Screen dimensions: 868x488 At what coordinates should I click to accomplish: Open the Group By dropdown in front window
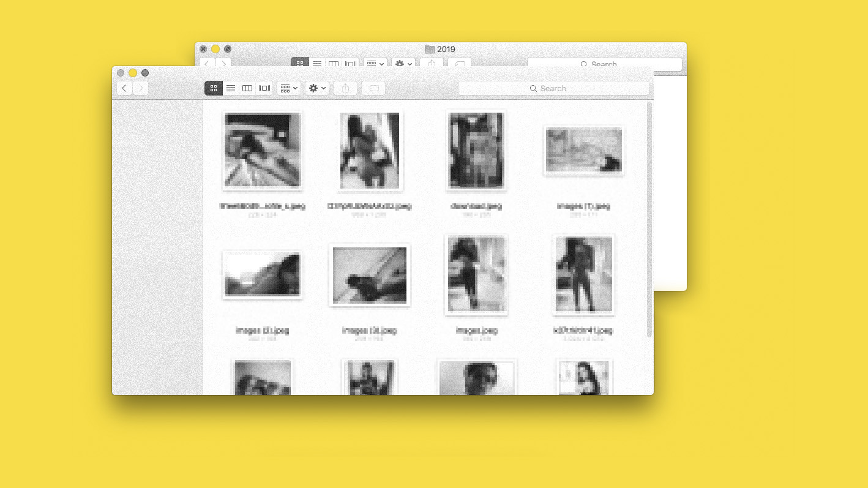tap(289, 88)
